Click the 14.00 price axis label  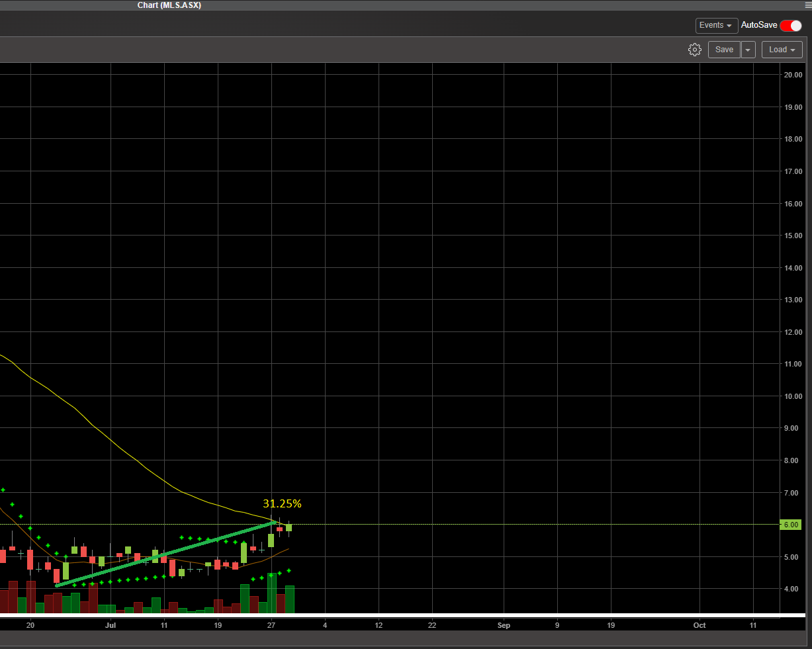[793, 268]
